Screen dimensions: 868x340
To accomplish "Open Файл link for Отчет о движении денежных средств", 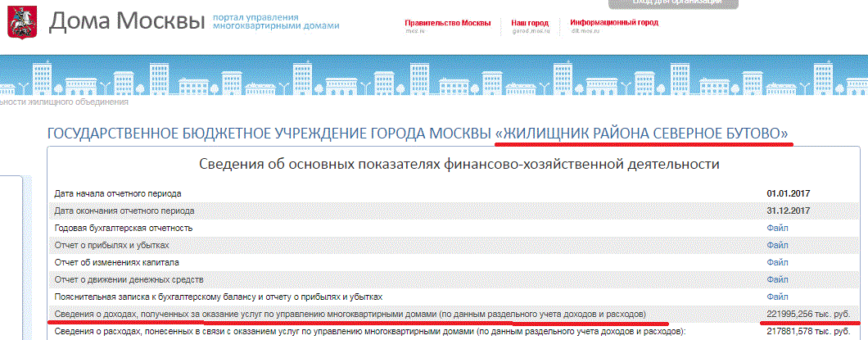I will [x=778, y=279].
